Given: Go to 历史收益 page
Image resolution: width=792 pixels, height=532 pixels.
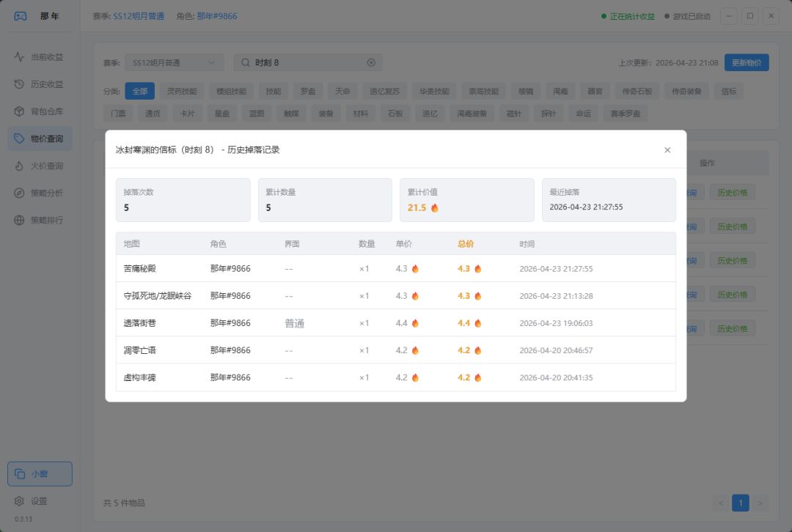Looking at the screenshot, I should coord(46,84).
